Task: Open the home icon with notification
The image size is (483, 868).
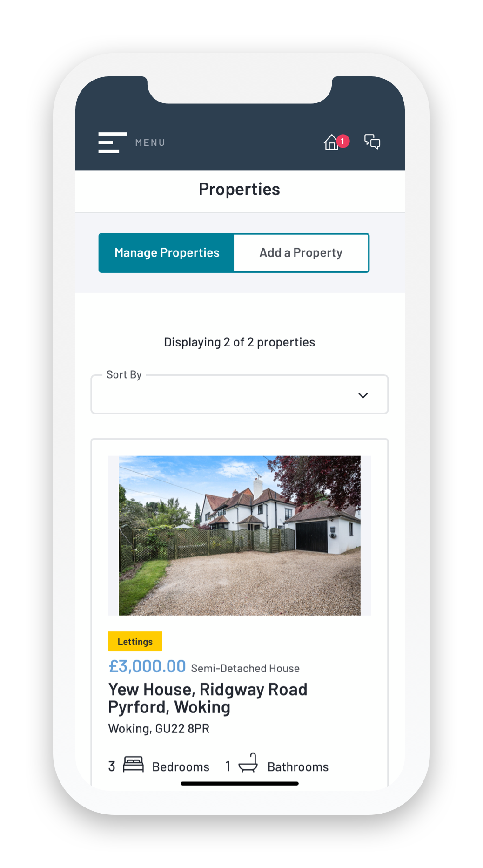Action: click(x=331, y=142)
